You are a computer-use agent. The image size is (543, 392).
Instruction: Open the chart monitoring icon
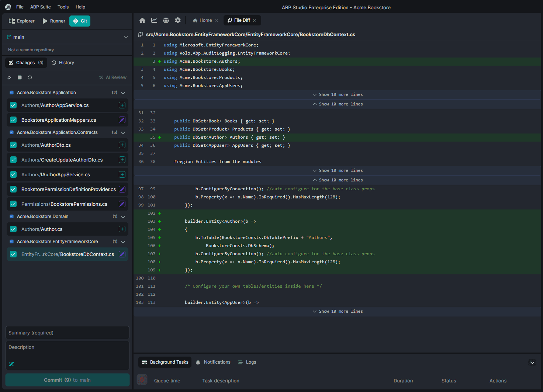(154, 20)
